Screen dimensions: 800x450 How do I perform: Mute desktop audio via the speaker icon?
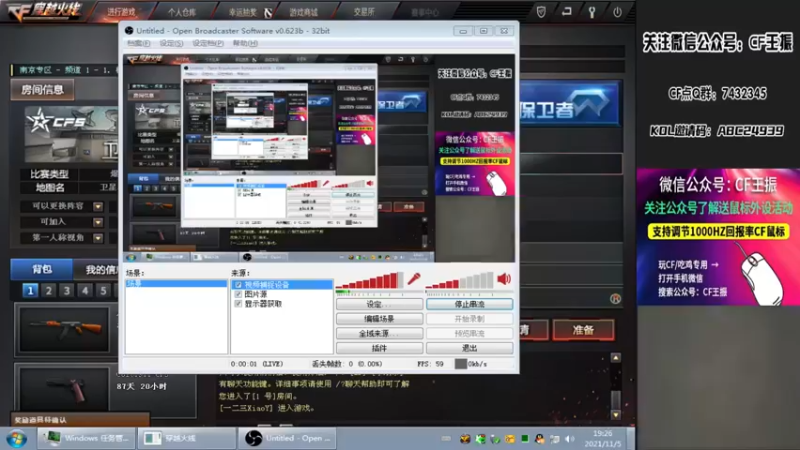point(504,279)
